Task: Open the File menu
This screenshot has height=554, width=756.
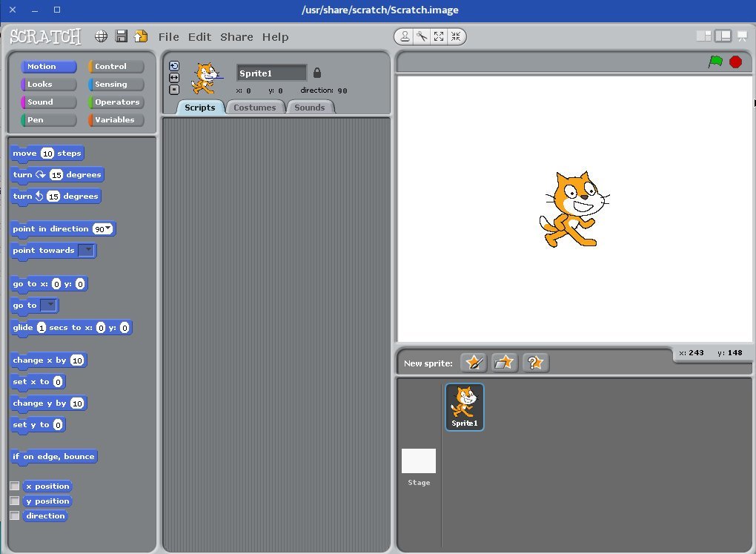Action: 169,37
